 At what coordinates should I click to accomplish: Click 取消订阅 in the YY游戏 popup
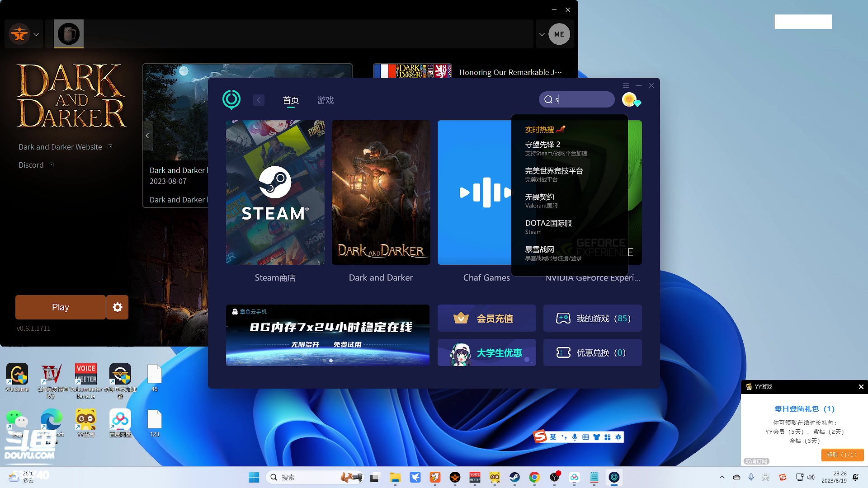pyautogui.click(x=756, y=461)
